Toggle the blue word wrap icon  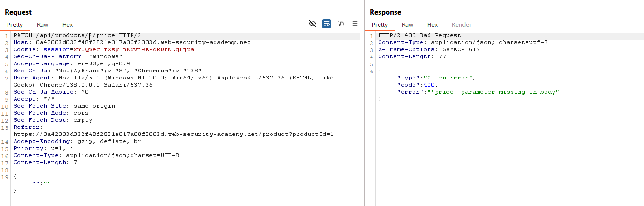tap(327, 24)
